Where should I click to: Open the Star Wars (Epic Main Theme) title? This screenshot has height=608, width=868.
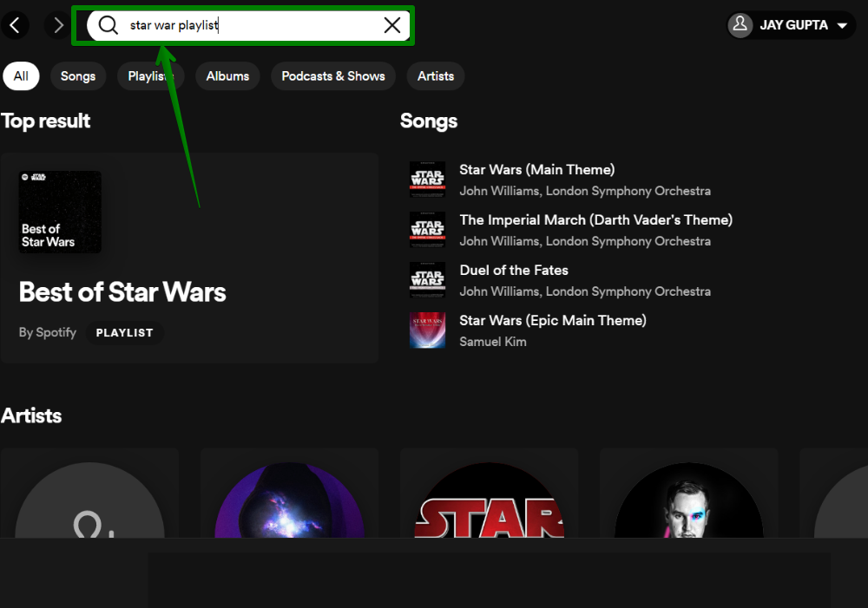click(x=553, y=320)
